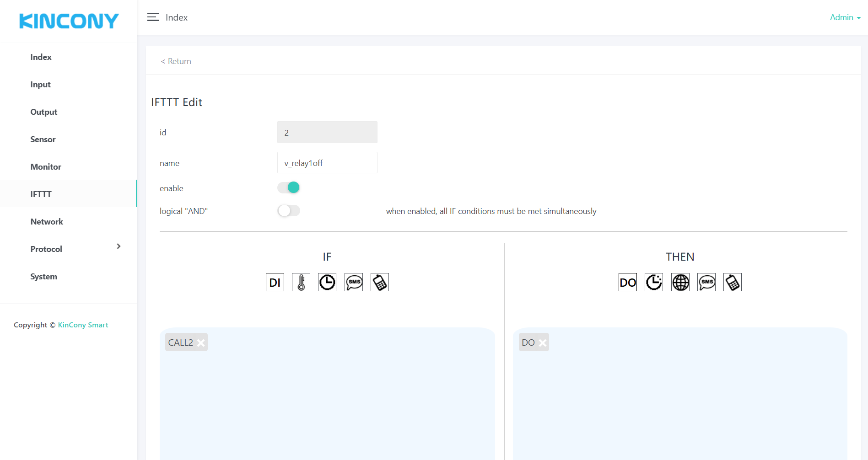Add a web globe action in THEN

coord(680,282)
